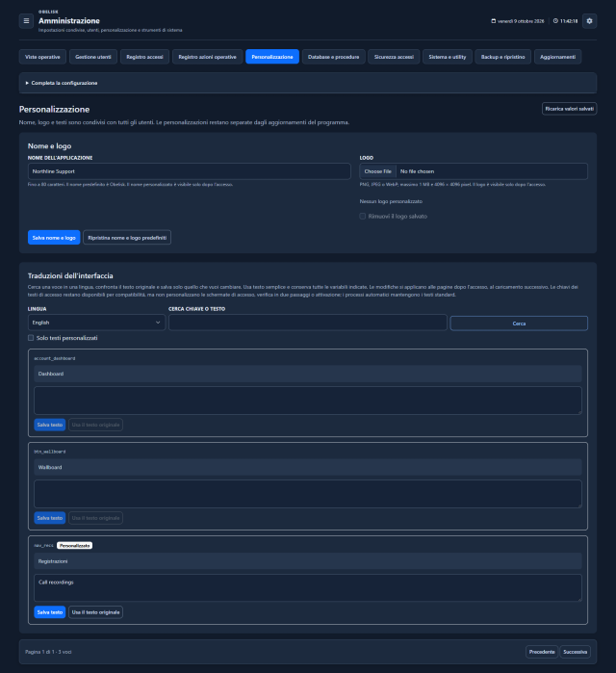This screenshot has width=616, height=673.
Task: Click Ricarica valori salvati button
Action: (569, 109)
